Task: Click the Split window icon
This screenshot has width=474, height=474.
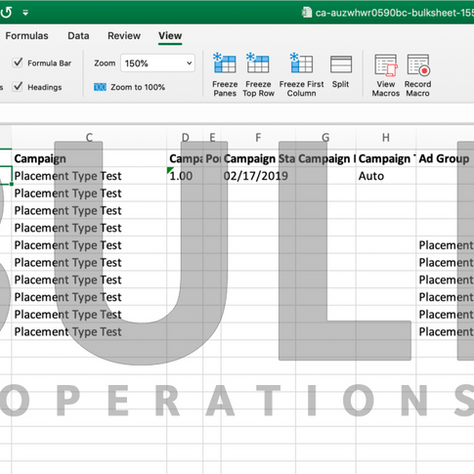Action: 341,64
